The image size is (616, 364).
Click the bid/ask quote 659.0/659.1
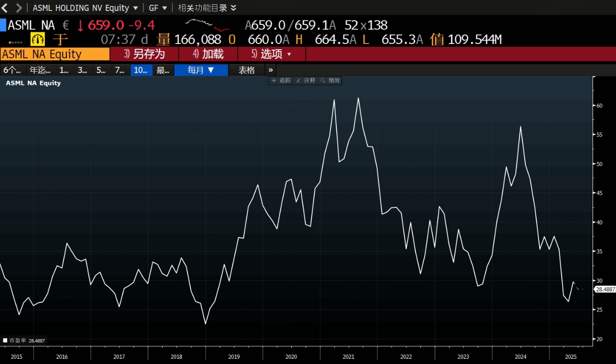[x=291, y=25]
